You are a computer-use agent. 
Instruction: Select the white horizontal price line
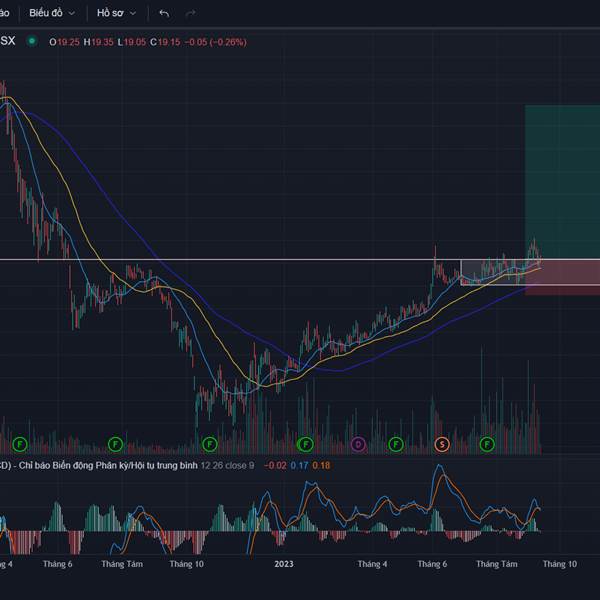[230, 260]
